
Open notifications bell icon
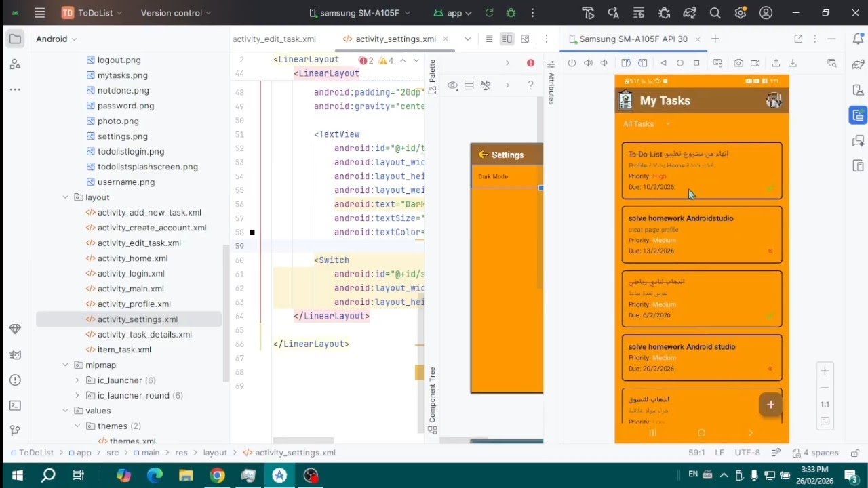point(858,39)
